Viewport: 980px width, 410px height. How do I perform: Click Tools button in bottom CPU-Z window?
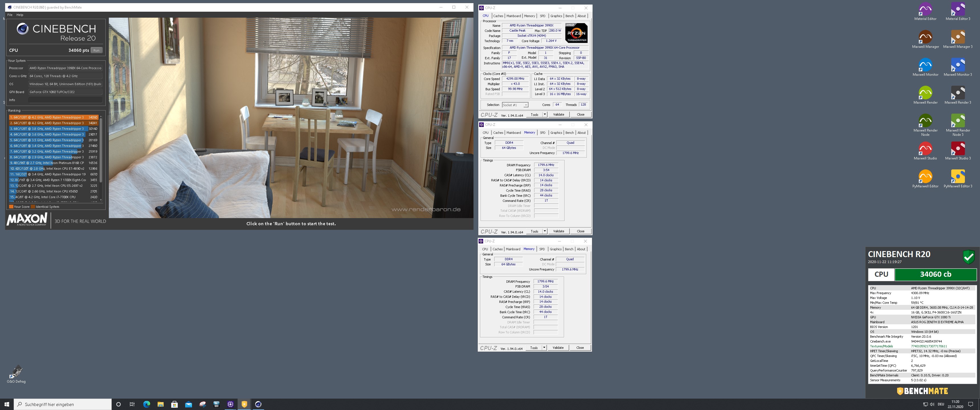click(x=534, y=348)
